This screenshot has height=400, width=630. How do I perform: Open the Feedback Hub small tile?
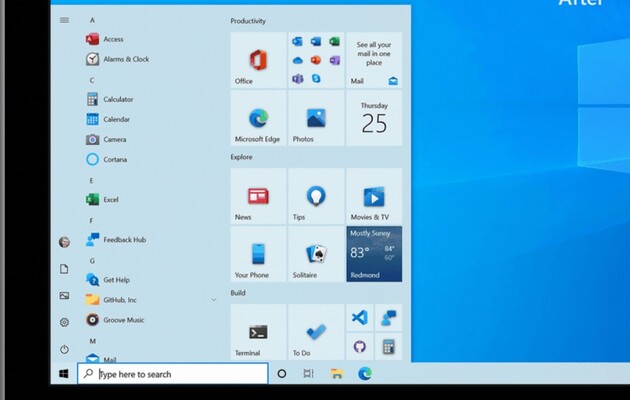[x=389, y=318]
